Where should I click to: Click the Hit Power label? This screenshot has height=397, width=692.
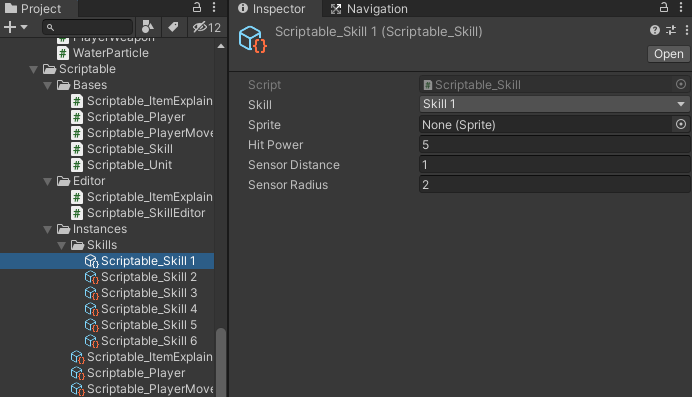(275, 145)
